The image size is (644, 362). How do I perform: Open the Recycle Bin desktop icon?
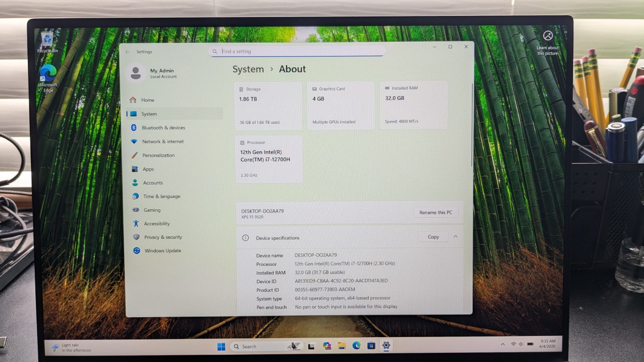tap(47, 42)
